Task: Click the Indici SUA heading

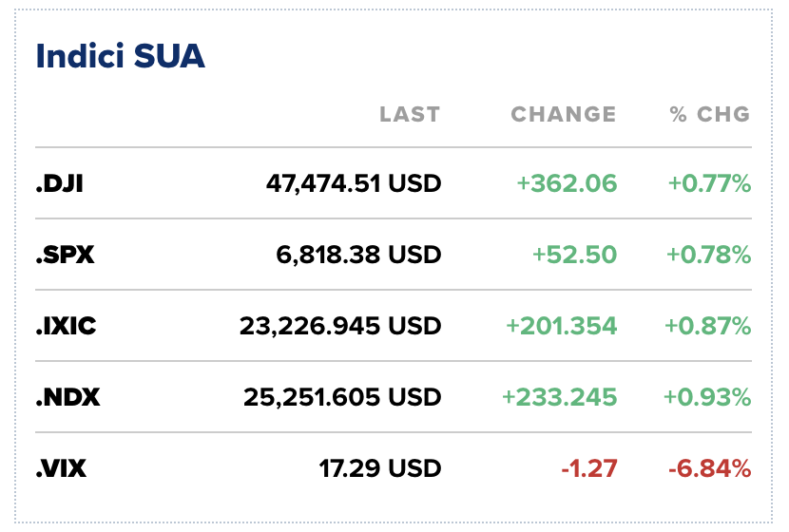Action: point(121,57)
